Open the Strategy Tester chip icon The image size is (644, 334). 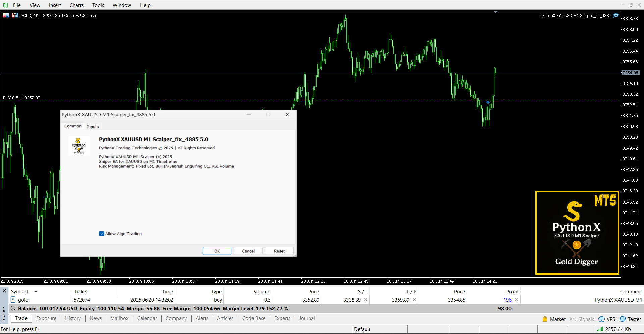point(623,319)
